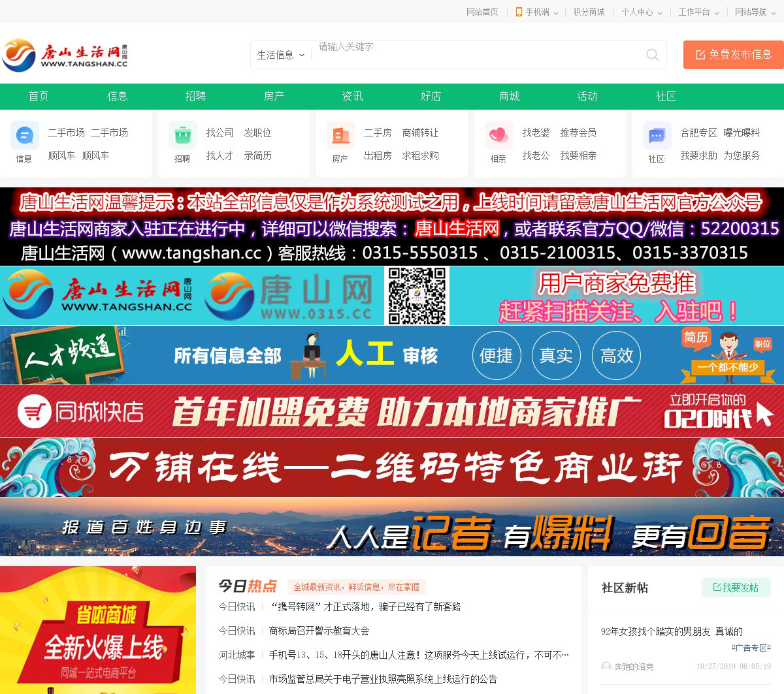Open the 商标局召开警示教育大会 news link
Screen dimensions: 784x694
click(x=319, y=631)
